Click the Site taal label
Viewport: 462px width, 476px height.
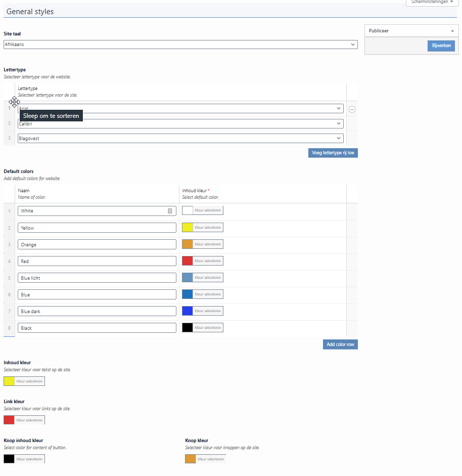pyautogui.click(x=12, y=34)
